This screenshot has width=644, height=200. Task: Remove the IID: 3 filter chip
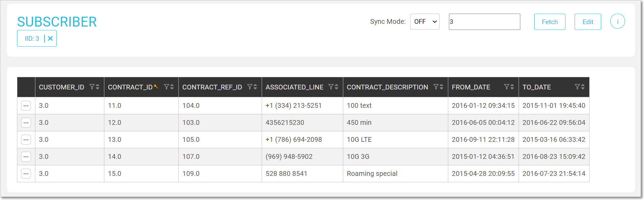click(50, 38)
